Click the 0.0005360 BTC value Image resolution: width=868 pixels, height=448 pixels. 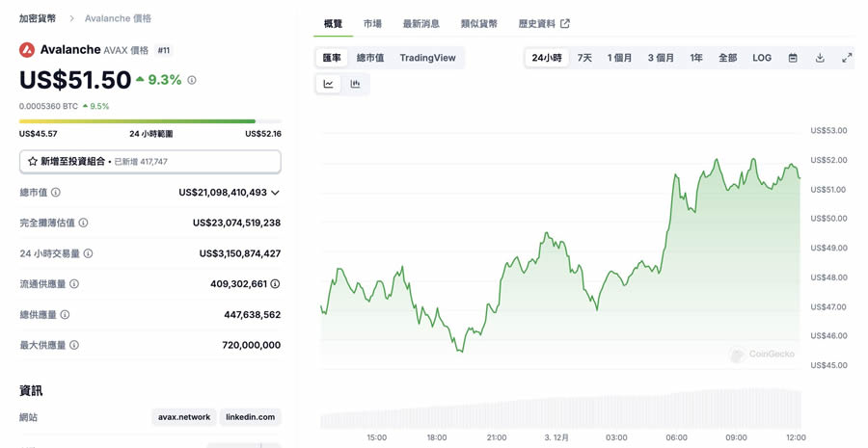pos(49,106)
